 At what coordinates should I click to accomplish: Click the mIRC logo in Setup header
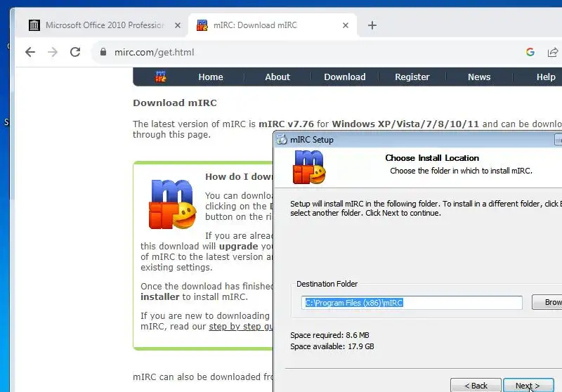[x=309, y=167]
